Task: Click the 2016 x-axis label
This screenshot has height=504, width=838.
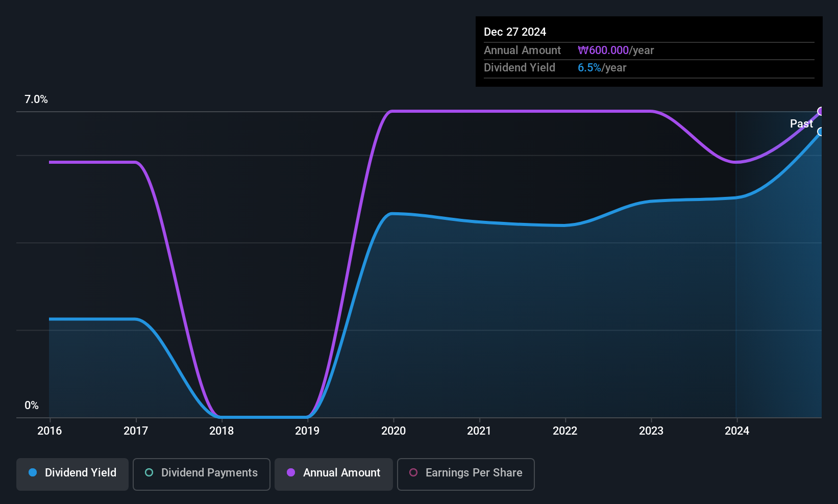Action: pyautogui.click(x=50, y=431)
